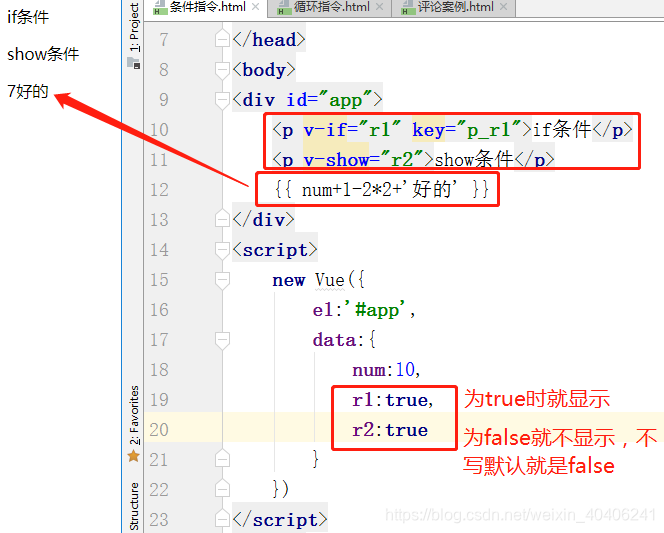Open the 1: Project tool window
Screen dimensions: 664x533
[x=134, y=27]
